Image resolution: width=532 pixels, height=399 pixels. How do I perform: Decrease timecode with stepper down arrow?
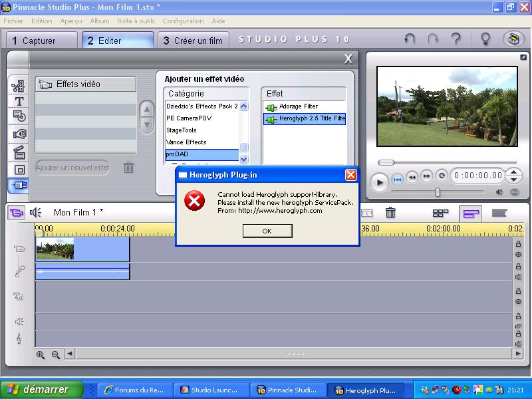pos(513,180)
